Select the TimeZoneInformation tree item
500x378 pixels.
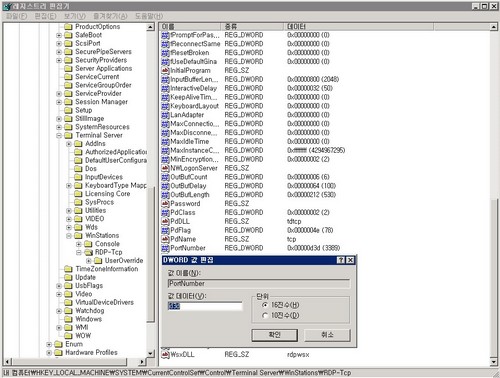107,269
